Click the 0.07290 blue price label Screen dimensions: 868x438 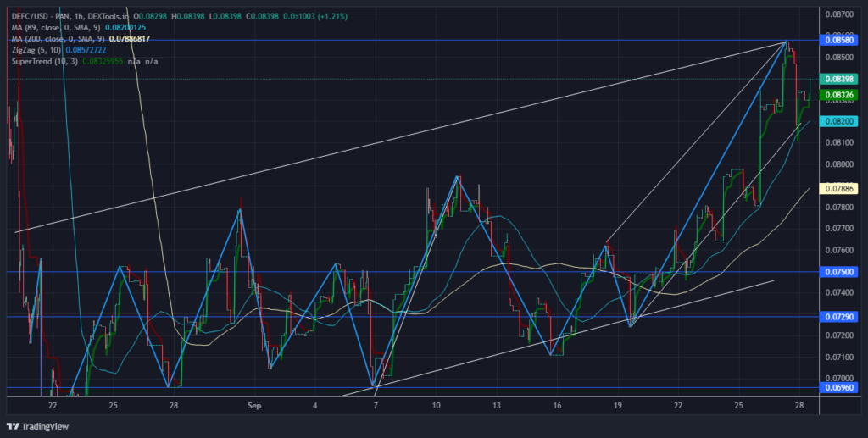(838, 317)
